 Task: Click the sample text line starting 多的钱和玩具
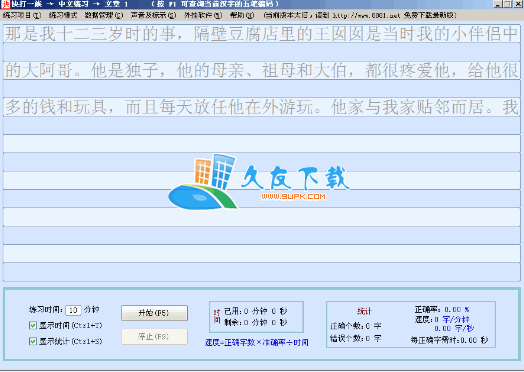[262, 107]
